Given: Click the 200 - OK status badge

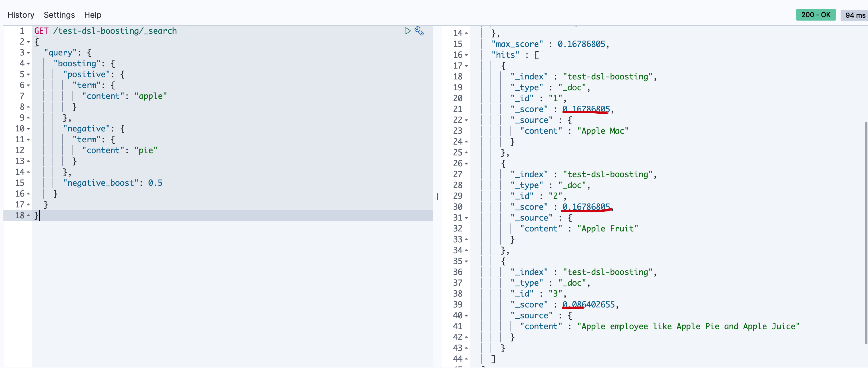Looking at the screenshot, I should pyautogui.click(x=815, y=15).
